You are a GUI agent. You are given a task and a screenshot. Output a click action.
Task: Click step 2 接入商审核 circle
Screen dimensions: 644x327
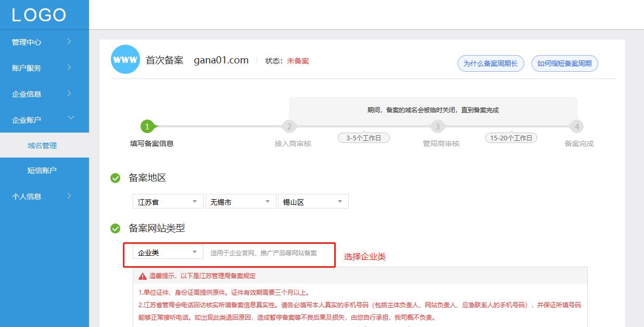289,126
